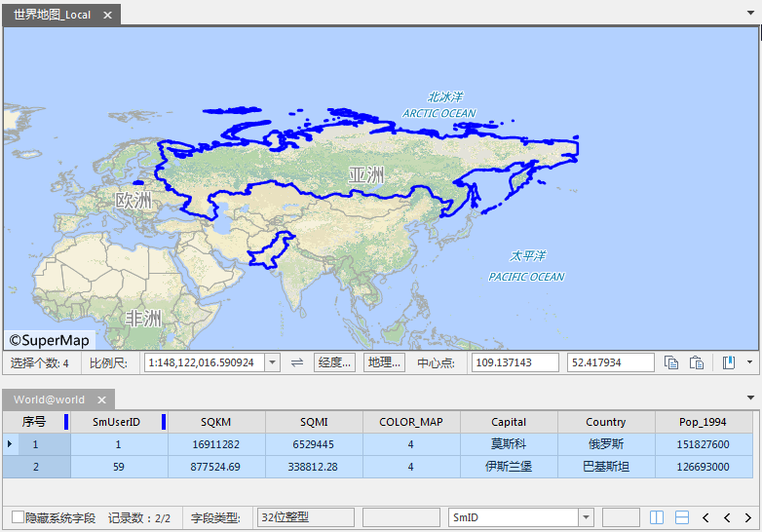Enable the 隐藏系统字段 checkbox
Image resolution: width=762 pixels, height=532 pixels.
click(19, 517)
